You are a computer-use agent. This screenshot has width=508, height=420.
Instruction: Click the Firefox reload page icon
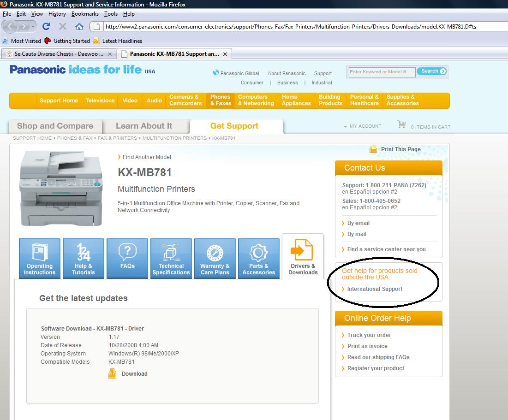click(46, 26)
